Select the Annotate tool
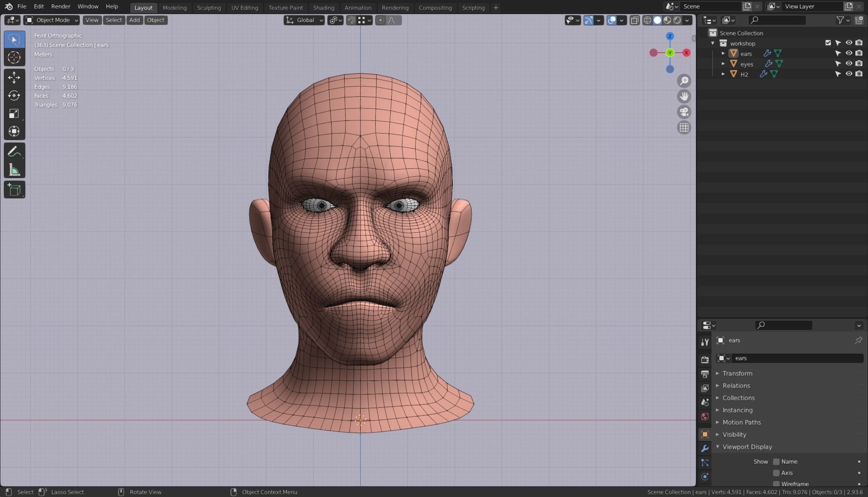Viewport: 868px width, 497px height. click(14, 151)
